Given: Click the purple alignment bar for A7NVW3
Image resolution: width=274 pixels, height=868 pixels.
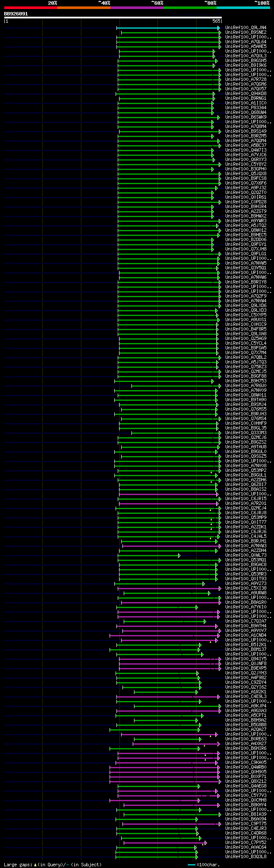Looking at the screenshot, I should [171, 546].
